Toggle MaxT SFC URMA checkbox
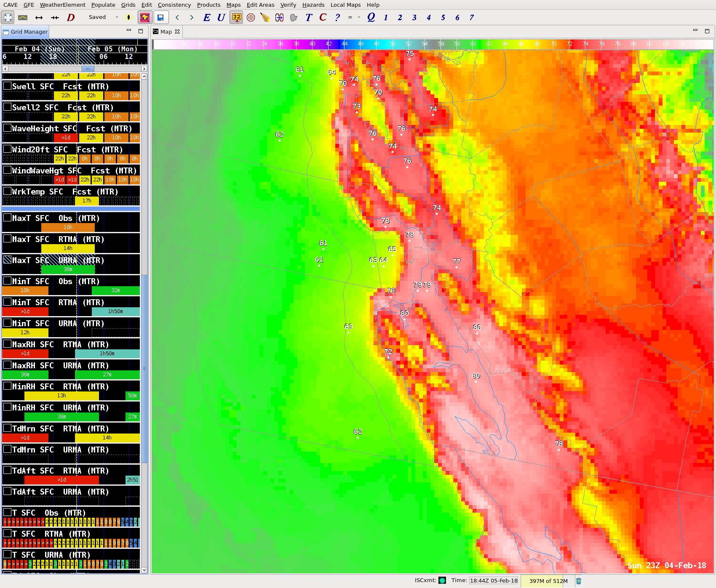Screen dimensions: 716x588 tap(7, 259)
